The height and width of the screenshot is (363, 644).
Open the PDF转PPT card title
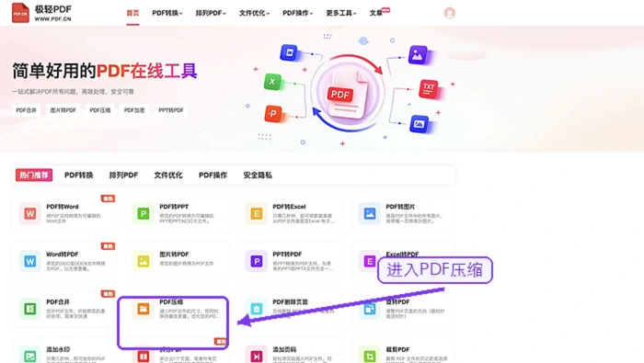pyautogui.click(x=174, y=207)
